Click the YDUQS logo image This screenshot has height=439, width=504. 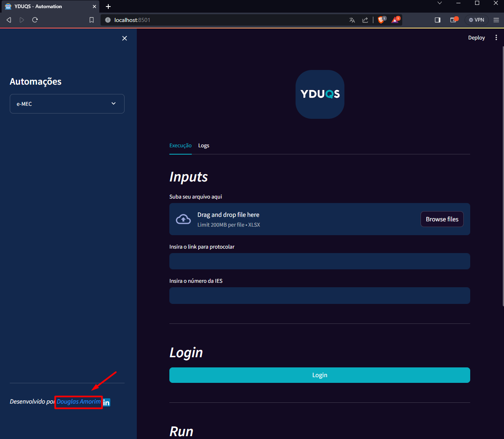point(320,94)
